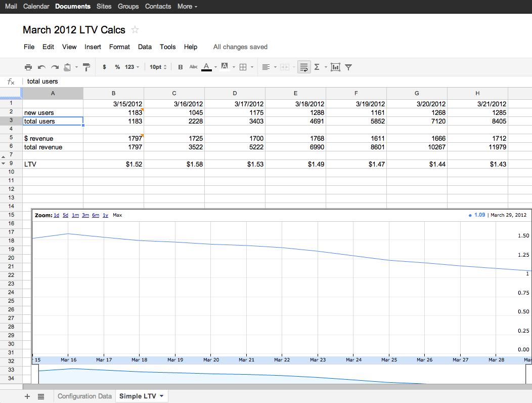Set chart zoom to 6m
Viewport: 532px width, 403px height.
click(x=96, y=215)
